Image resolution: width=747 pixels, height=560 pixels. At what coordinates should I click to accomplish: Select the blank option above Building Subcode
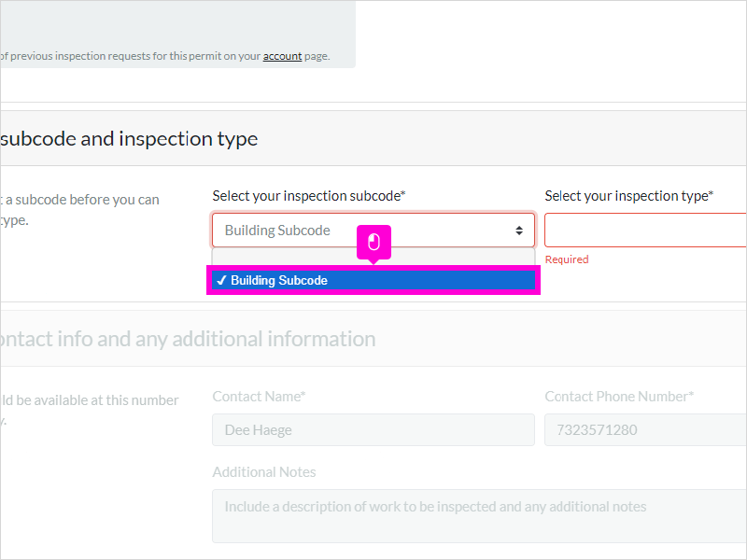click(373, 258)
